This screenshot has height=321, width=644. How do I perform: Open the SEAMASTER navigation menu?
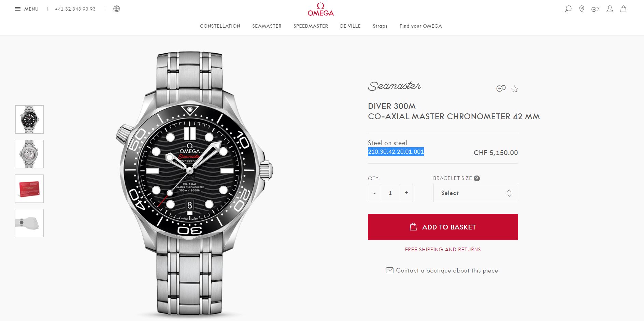click(267, 26)
